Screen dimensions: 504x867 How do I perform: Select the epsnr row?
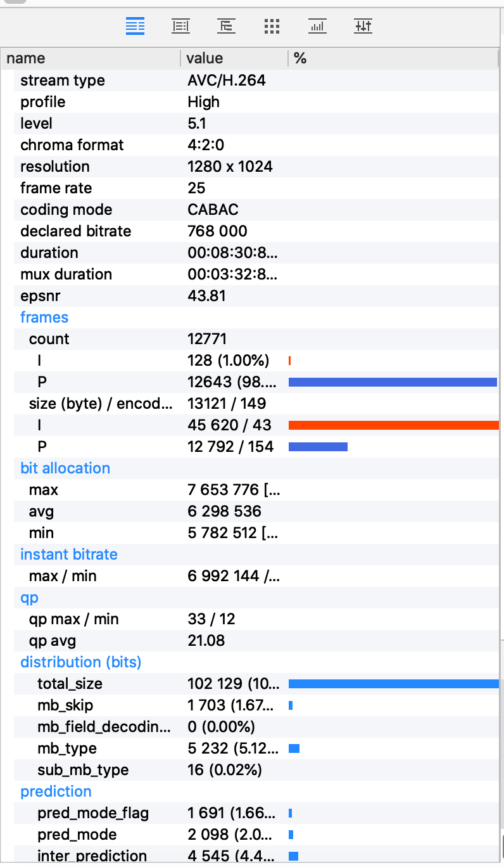coord(252,295)
